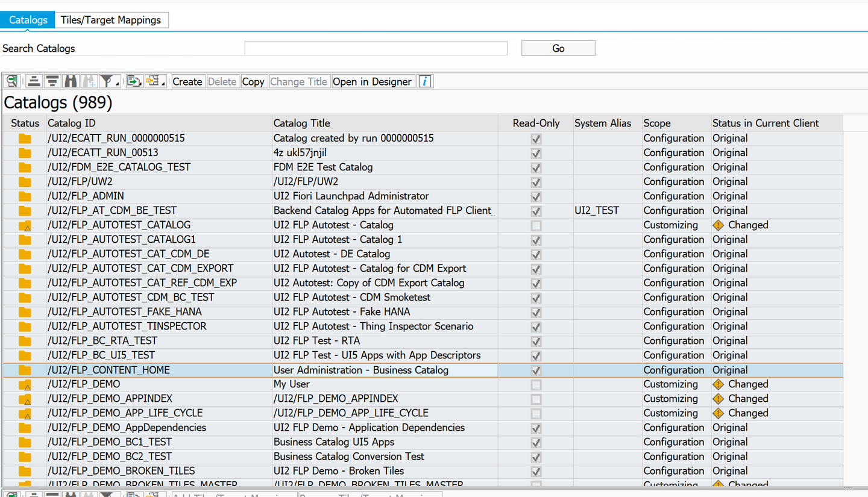Screen dimensions: 868x497
Task: Sort the catalog list in descending order
Action: (52, 81)
